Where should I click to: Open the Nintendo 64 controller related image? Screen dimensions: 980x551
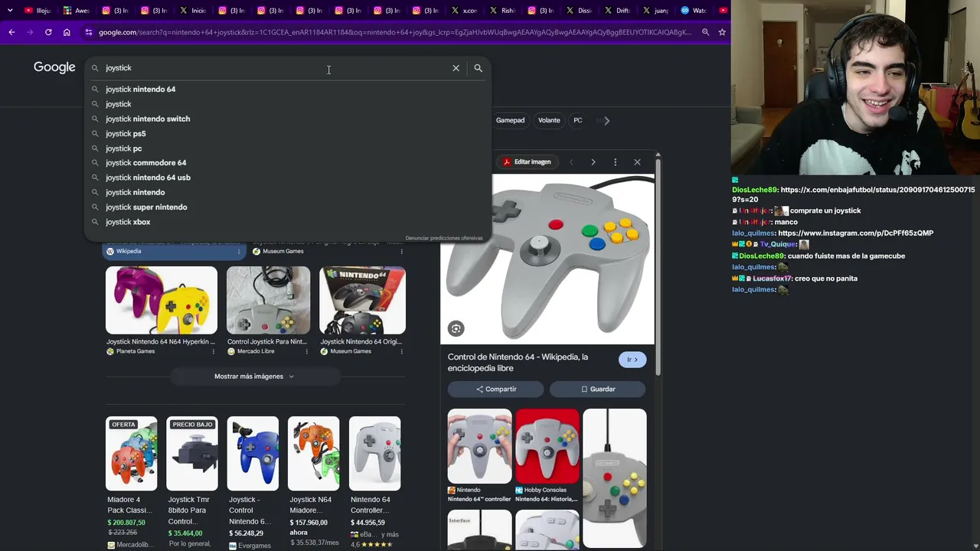[x=480, y=446]
